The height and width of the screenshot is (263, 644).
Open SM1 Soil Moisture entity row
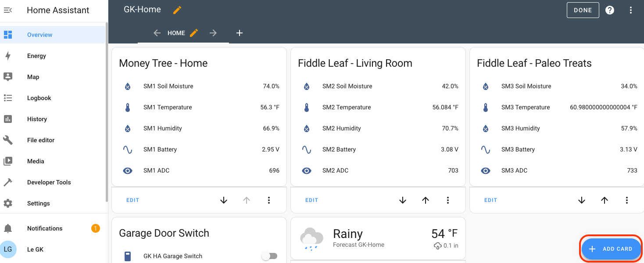click(168, 86)
